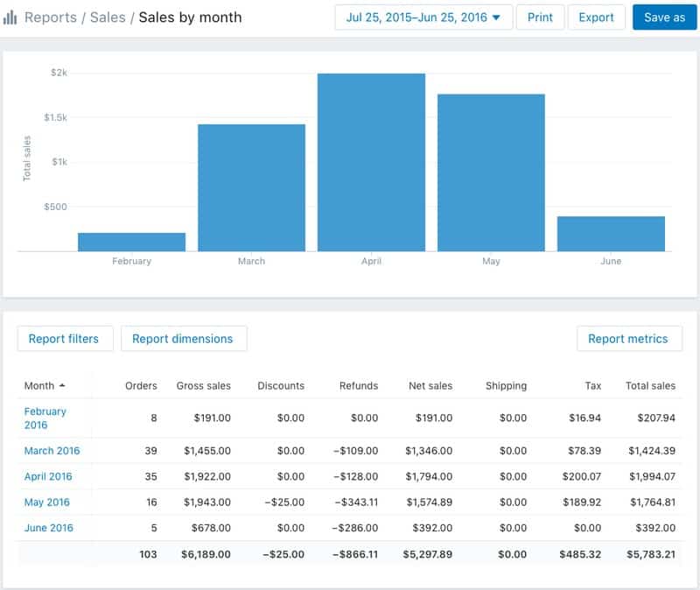Screen dimensions: 700x590
Task: Click the $2k y-axis label
Action: click(59, 73)
